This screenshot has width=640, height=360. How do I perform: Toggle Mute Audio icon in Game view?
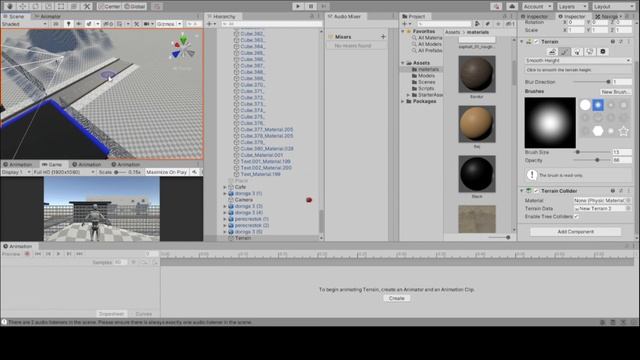tap(195, 172)
